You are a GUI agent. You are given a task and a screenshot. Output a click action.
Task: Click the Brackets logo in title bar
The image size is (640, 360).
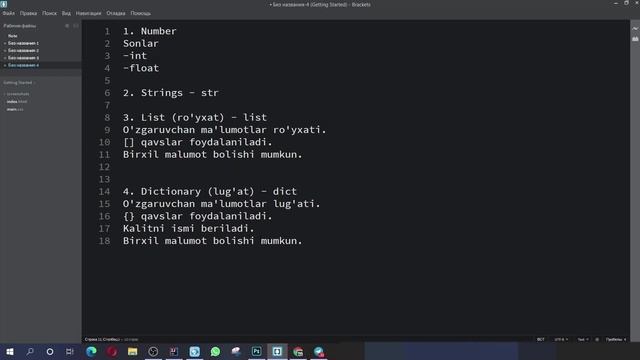(x=4, y=4)
